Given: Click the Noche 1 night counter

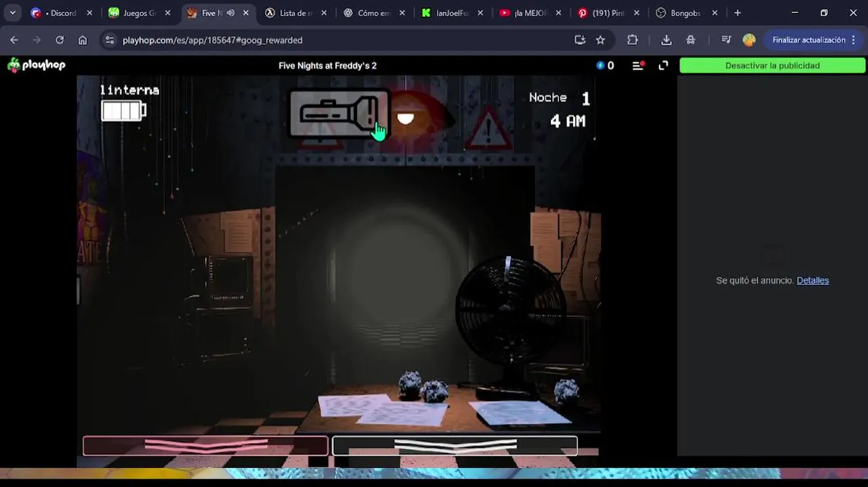Looking at the screenshot, I should click(x=559, y=98).
